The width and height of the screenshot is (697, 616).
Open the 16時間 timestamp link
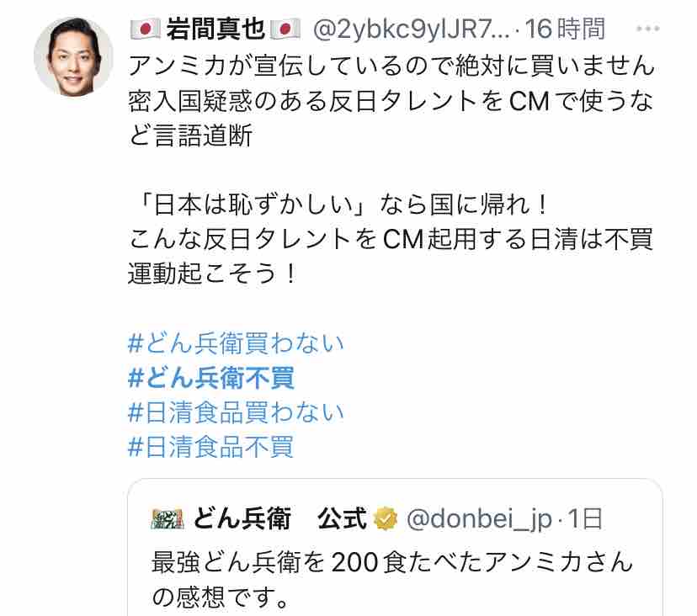565,29
